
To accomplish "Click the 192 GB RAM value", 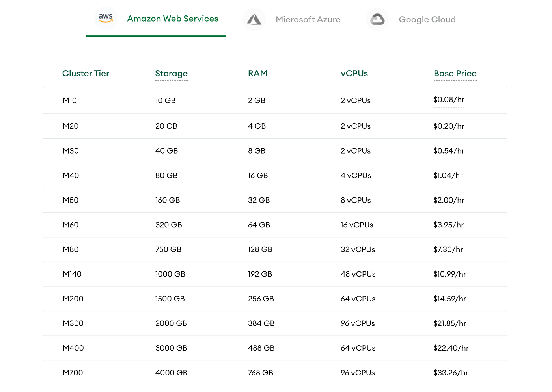I will 260,274.
